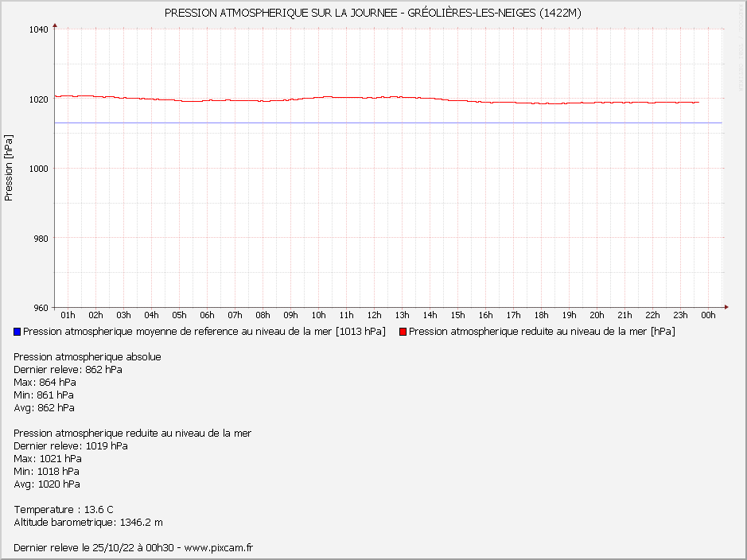Click the 'Pression atmospherique absolue' heading
The image size is (747, 560).
tap(88, 356)
